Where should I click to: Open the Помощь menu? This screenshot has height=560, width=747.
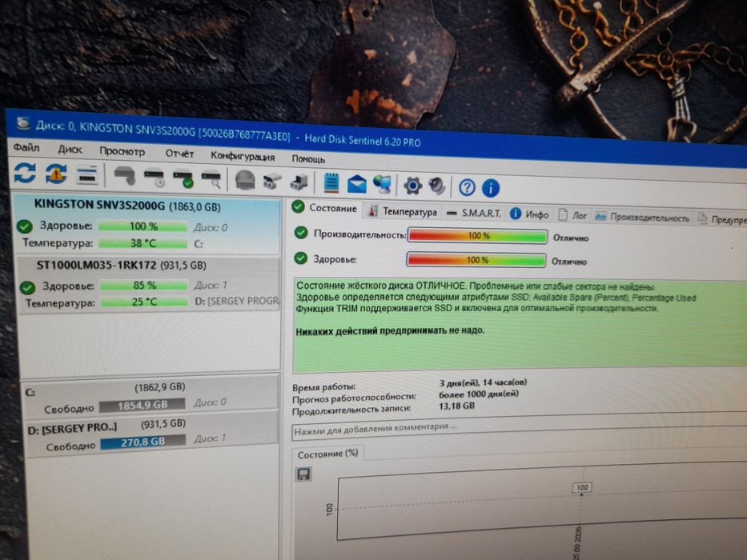pos(308,158)
